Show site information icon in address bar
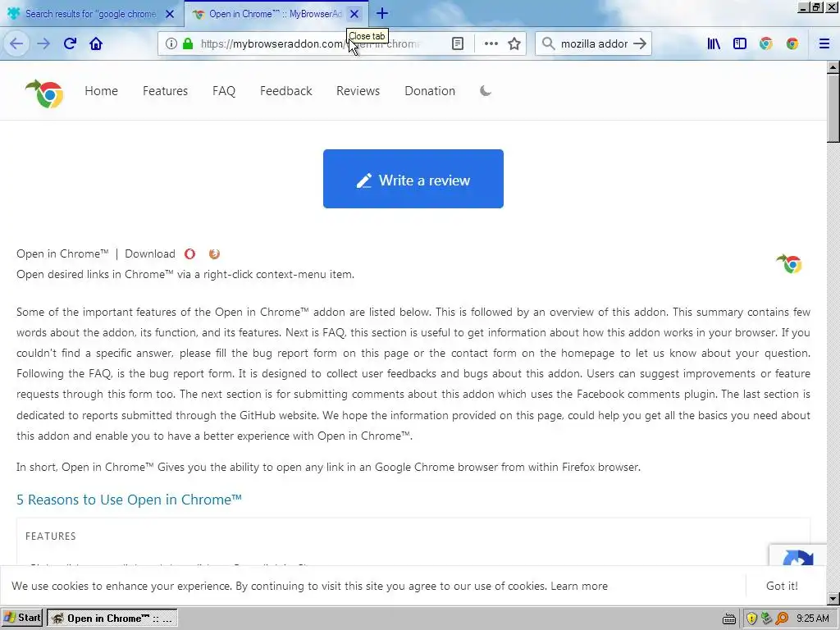840x630 pixels. [x=171, y=43]
